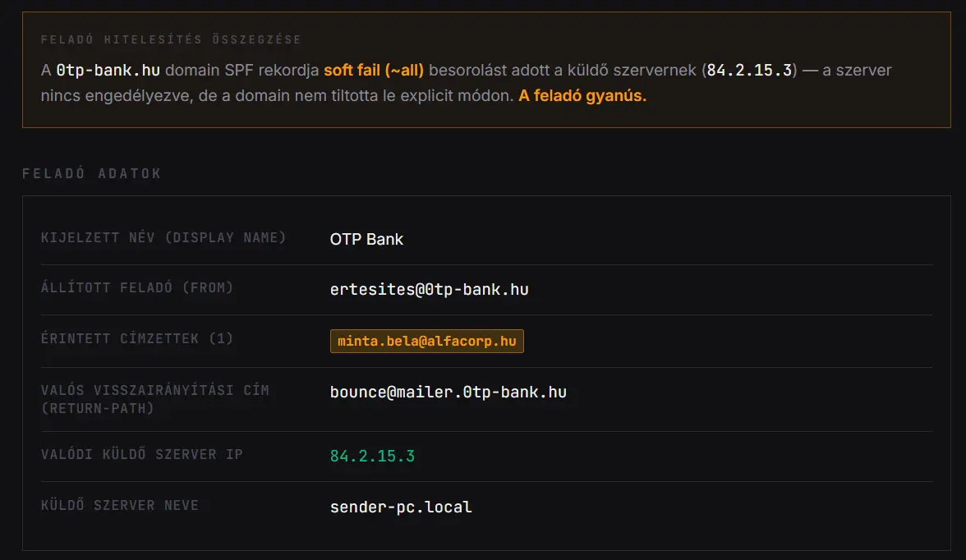
Task: Click the 'Küldő szerver neve' label
Action: (x=120, y=505)
